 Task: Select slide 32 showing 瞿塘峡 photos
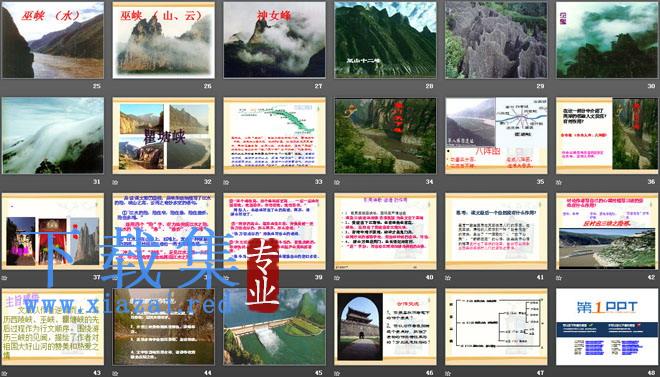[163, 135]
